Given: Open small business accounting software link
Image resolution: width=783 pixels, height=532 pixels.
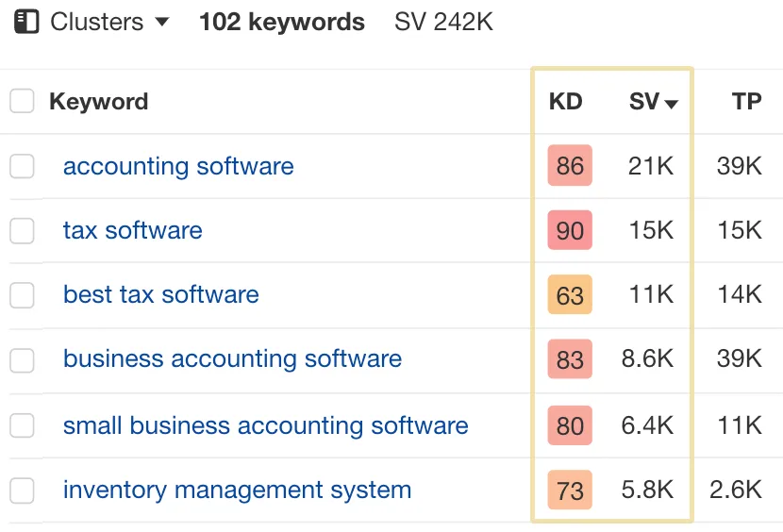Looking at the screenshot, I should [266, 425].
